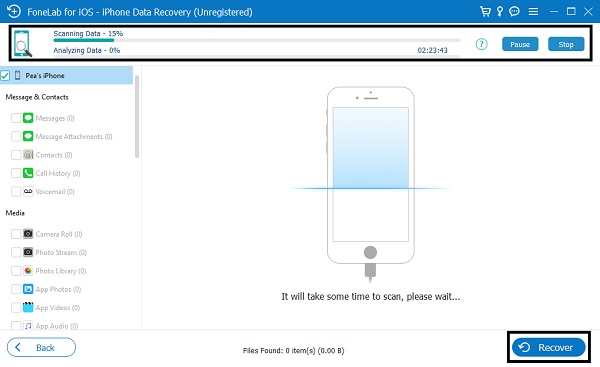Click the Voicemail icon

point(28,191)
